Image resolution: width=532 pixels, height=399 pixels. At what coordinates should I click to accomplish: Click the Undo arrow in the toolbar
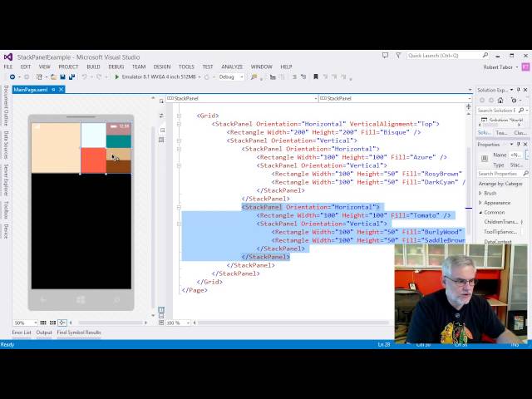tap(84, 77)
